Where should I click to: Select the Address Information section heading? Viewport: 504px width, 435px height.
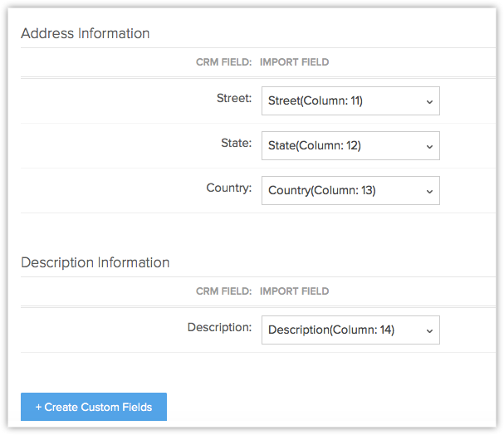(x=86, y=34)
